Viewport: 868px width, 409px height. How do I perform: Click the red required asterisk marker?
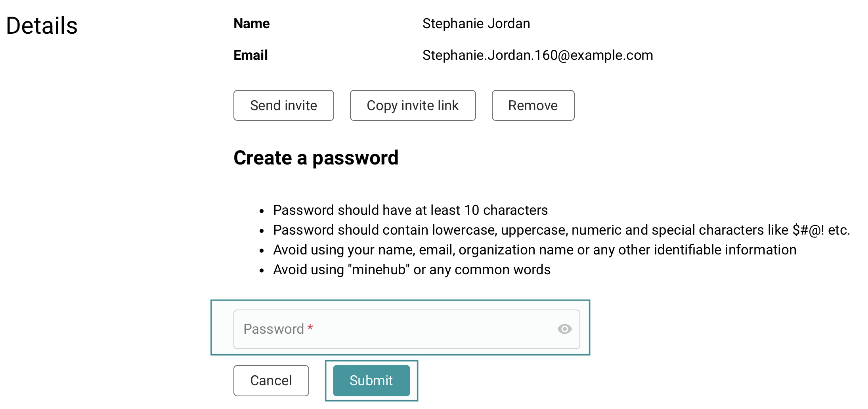(310, 328)
